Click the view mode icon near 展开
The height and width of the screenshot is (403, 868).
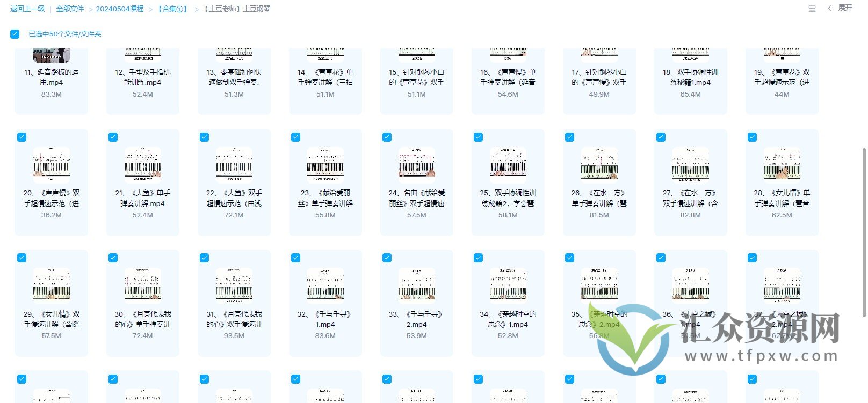pyautogui.click(x=812, y=8)
